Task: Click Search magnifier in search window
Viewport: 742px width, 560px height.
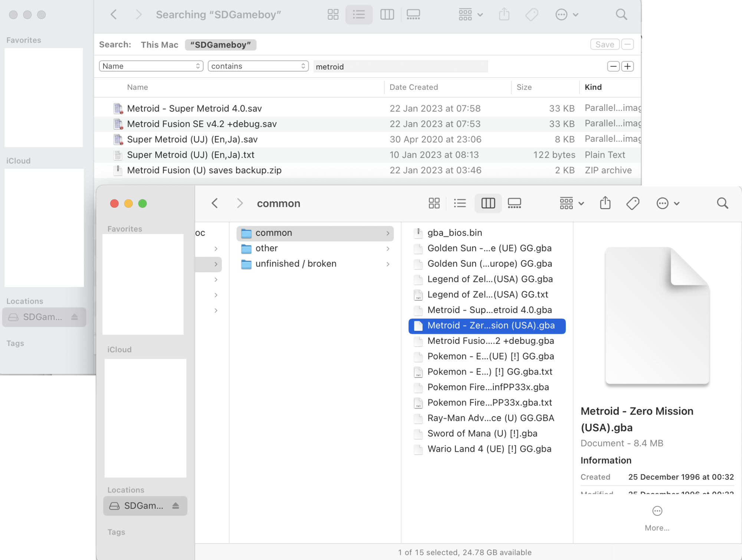Action: click(621, 14)
